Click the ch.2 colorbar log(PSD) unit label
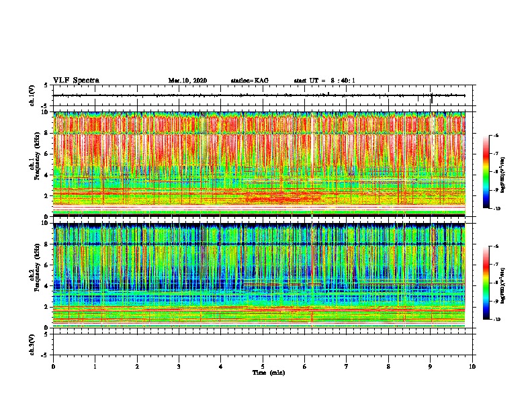 [x=503, y=285]
